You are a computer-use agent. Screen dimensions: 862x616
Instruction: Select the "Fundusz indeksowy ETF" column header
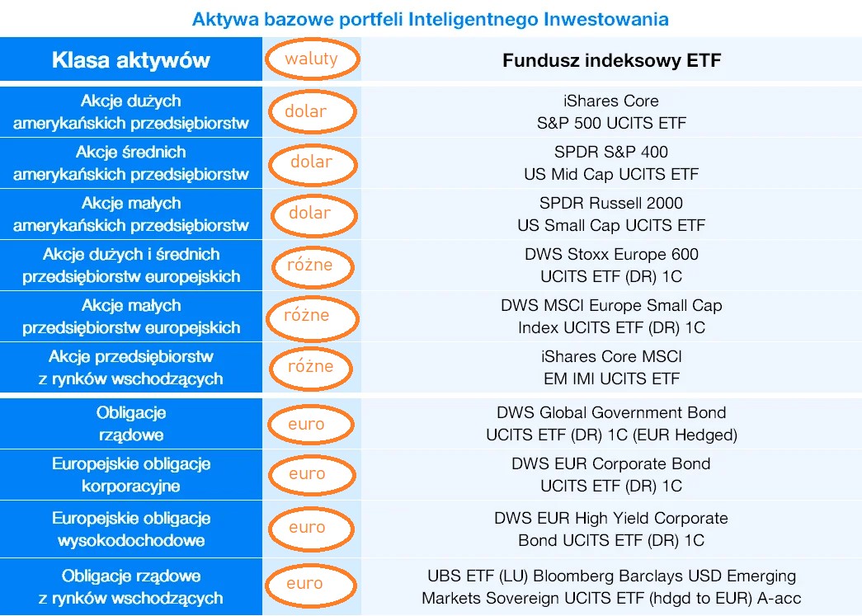point(611,60)
